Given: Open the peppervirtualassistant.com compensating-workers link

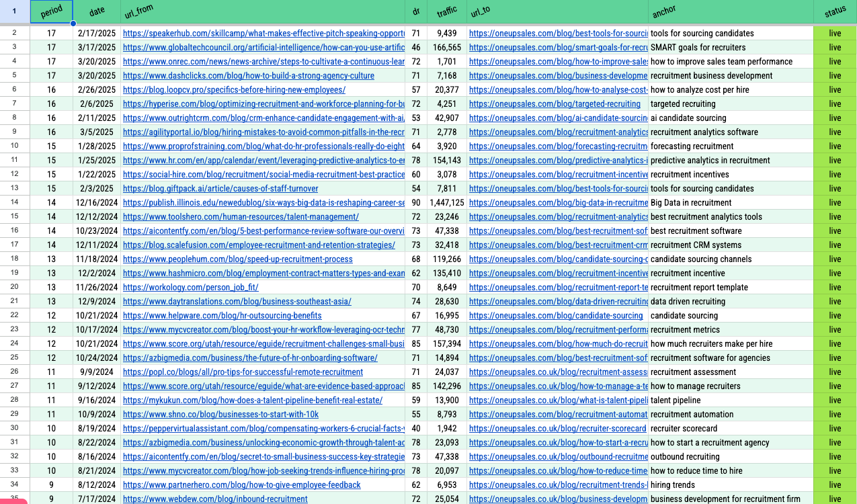Looking at the screenshot, I should click(263, 428).
